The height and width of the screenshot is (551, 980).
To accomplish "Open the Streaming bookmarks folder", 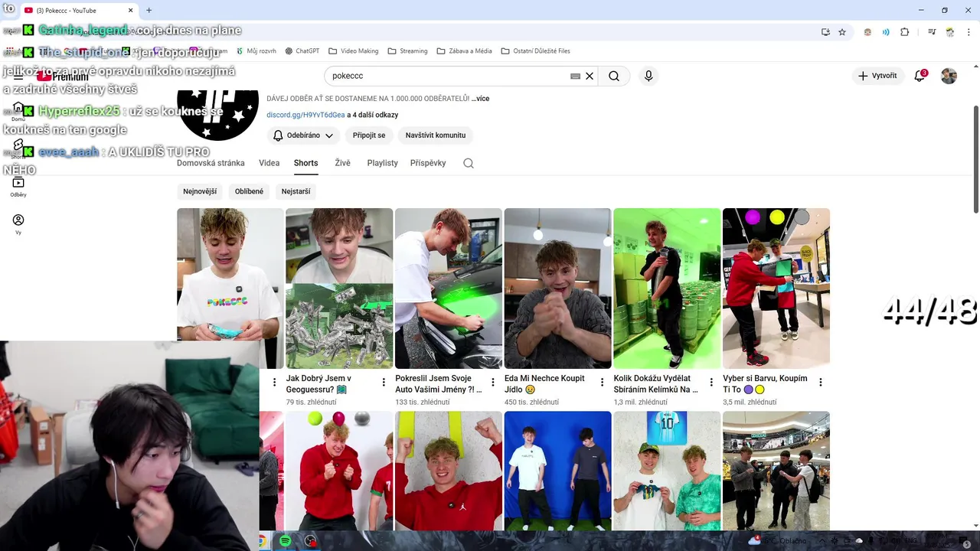I will click(x=407, y=51).
